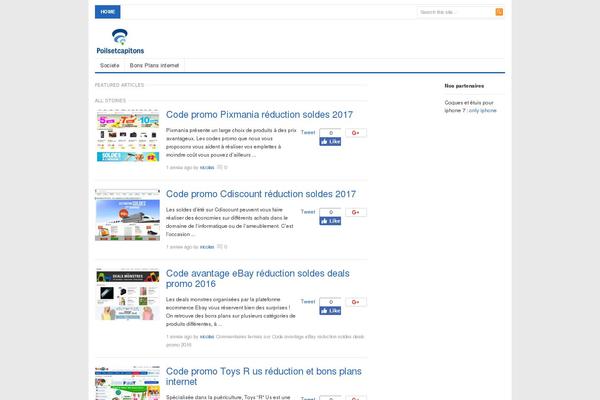
Task: Click the Poilsetcapitons logo
Action: 120,41
